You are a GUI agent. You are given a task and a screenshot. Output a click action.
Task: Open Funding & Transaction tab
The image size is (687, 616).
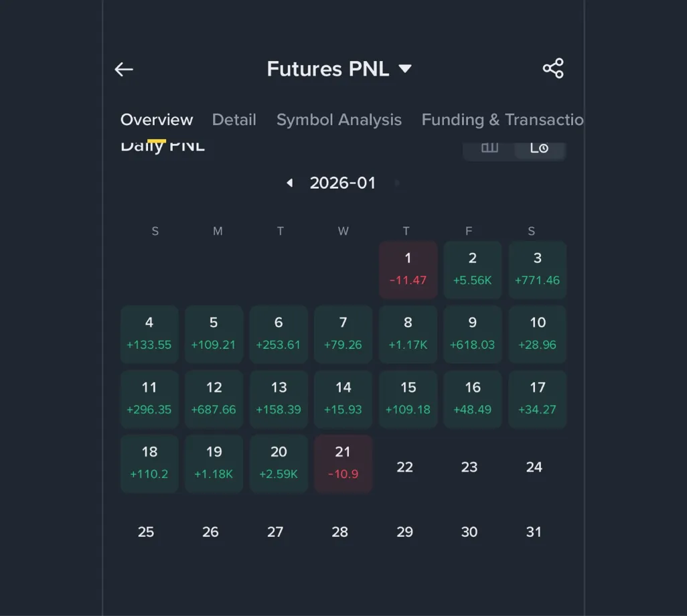(502, 120)
